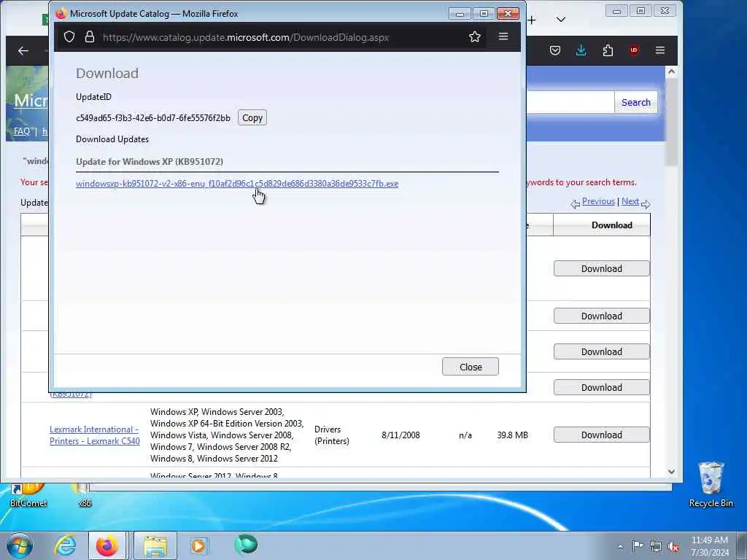Open the main Firefox application menu

659,50
